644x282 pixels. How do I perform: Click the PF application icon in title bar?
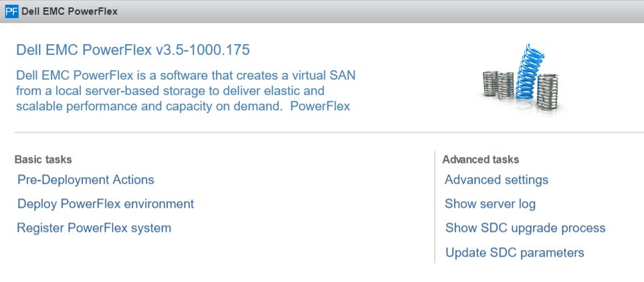(11, 11)
